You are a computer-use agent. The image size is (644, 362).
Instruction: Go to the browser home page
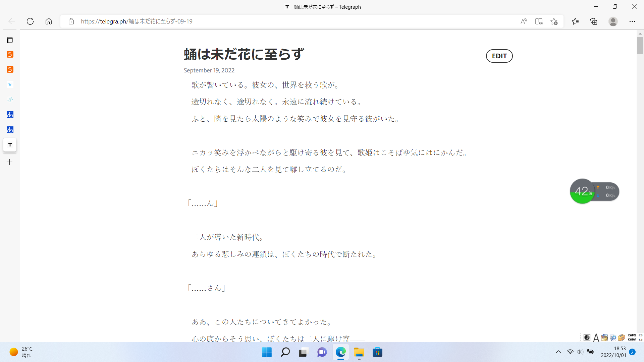tap(49, 21)
